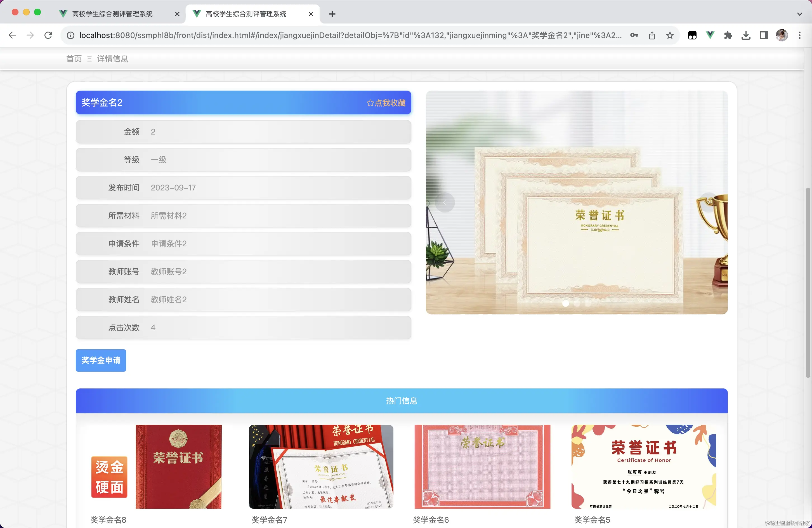Click the carousel next arrow on the certificate image

[709, 202]
